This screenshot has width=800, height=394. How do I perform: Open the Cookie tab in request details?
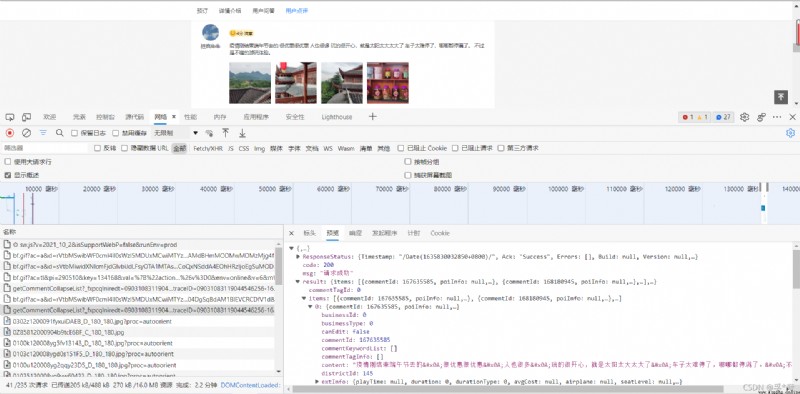point(440,233)
